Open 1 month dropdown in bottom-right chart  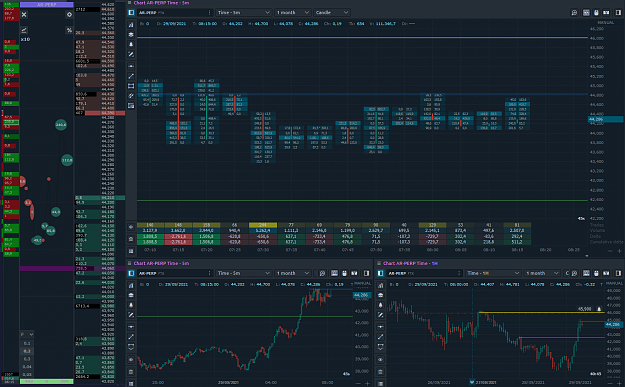click(542, 273)
